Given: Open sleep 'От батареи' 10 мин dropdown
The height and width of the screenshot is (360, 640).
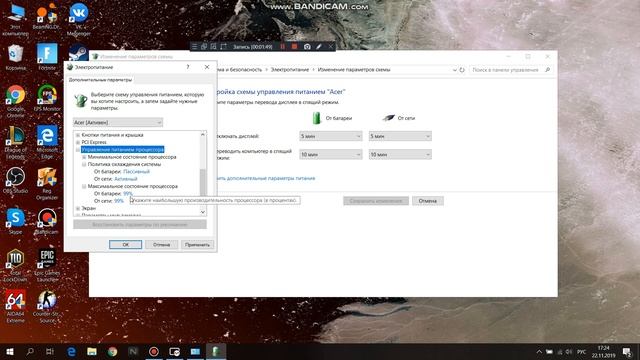Looking at the screenshot, I should 331,154.
